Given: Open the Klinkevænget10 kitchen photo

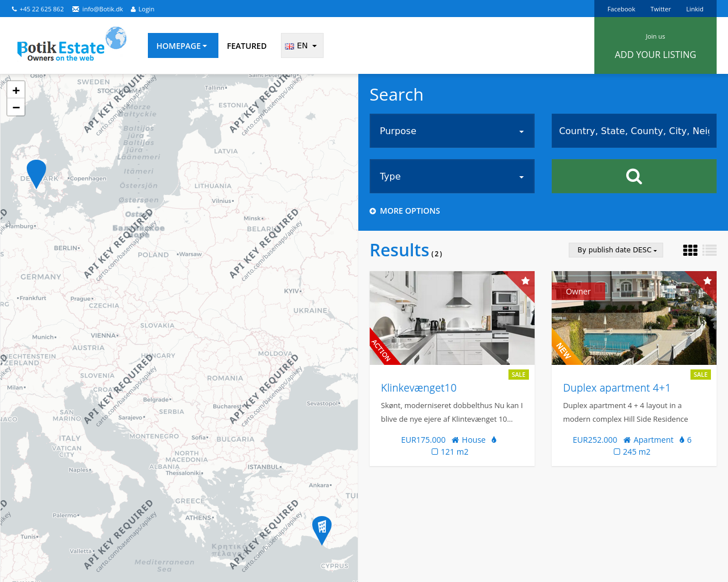Looking at the screenshot, I should (x=452, y=318).
